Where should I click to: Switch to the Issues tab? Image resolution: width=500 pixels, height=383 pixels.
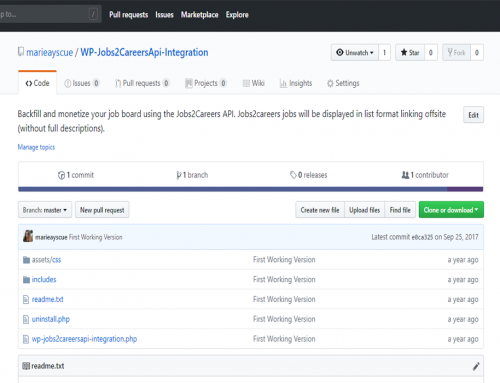[x=82, y=83]
